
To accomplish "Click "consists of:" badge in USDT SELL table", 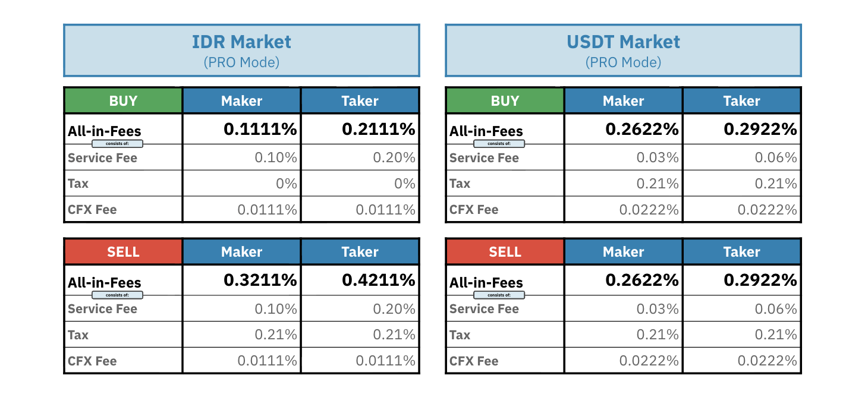I will 499,295.
